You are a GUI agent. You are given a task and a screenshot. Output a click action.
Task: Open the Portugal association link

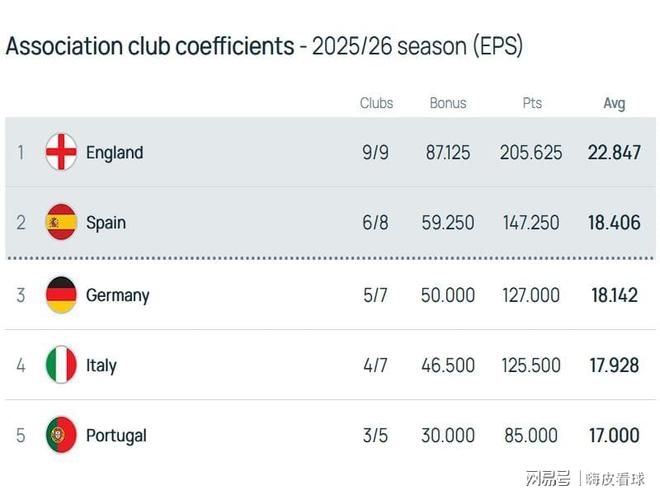(x=116, y=435)
